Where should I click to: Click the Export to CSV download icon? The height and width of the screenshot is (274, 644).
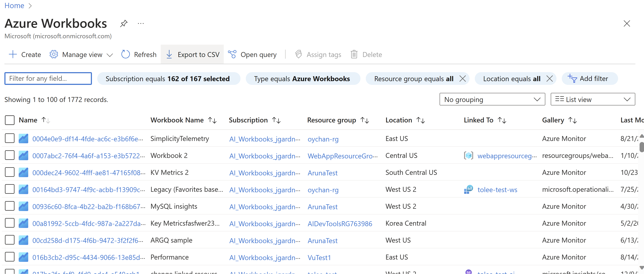[x=169, y=54]
